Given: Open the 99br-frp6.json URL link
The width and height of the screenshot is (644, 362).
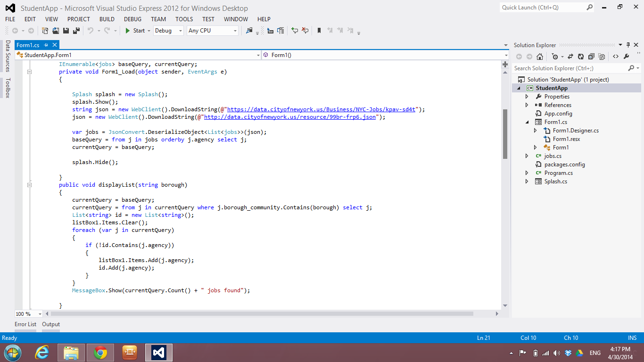Looking at the screenshot, I should coord(290,117).
